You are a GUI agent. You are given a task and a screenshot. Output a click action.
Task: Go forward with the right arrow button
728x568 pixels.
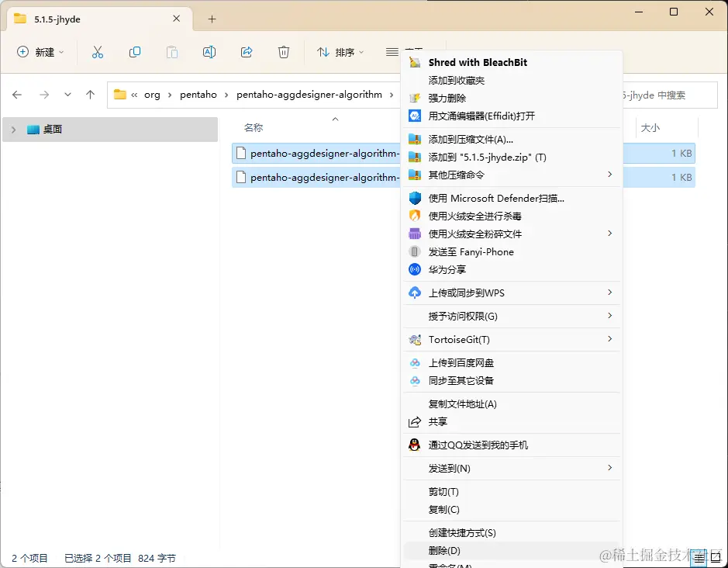44,95
